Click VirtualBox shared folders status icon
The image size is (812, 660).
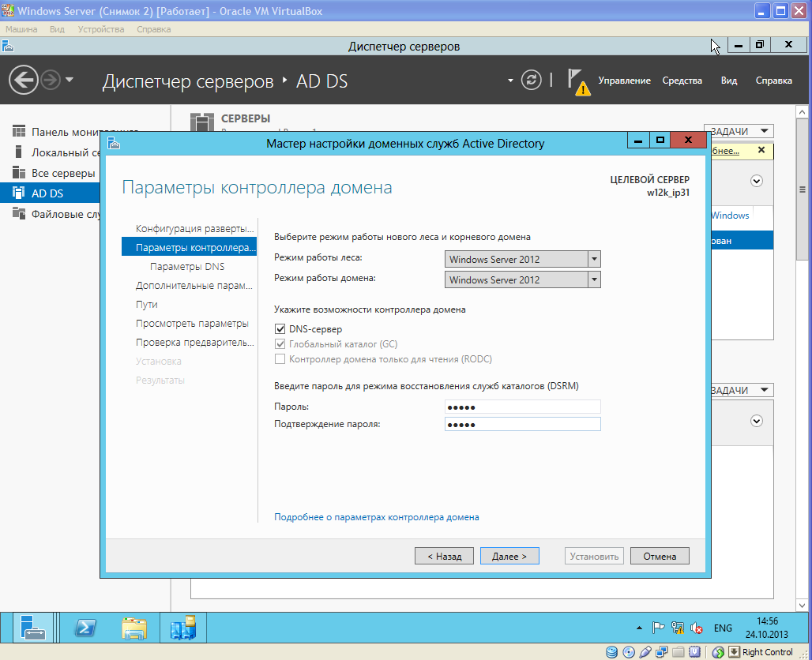coord(679,652)
